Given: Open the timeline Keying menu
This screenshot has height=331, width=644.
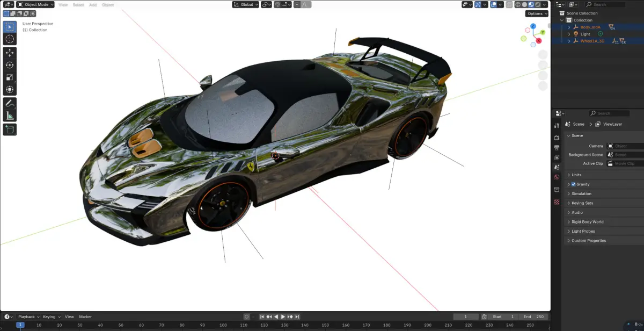Looking at the screenshot, I should click(x=52, y=317).
